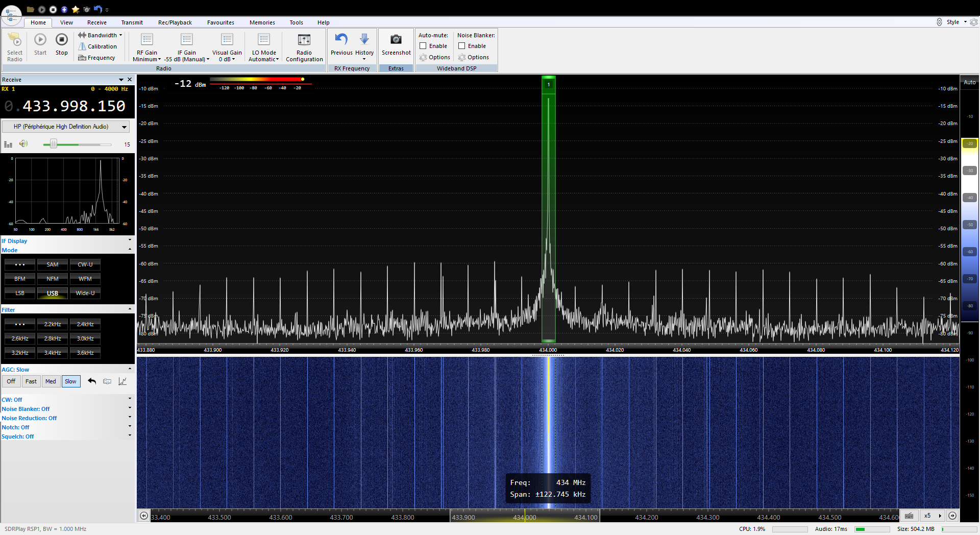Switch to the Rec/Playback tab

tap(175, 22)
